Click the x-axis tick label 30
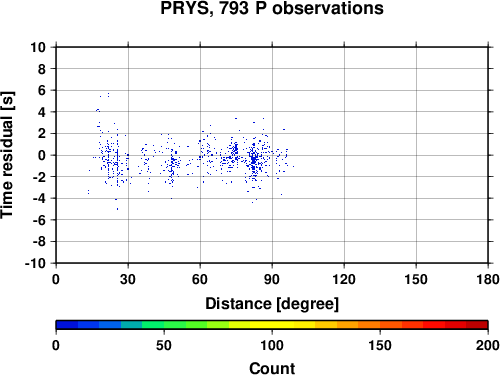 click(x=128, y=279)
